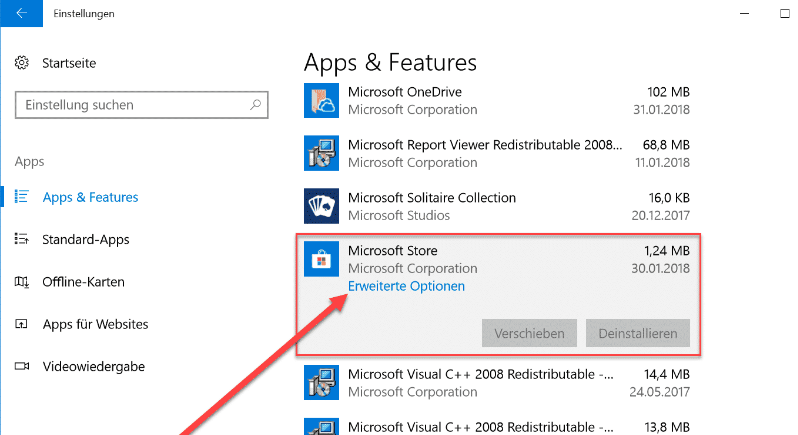This screenshot has height=435, width=798.
Task: Click the Verschieben button
Action: pyautogui.click(x=529, y=333)
